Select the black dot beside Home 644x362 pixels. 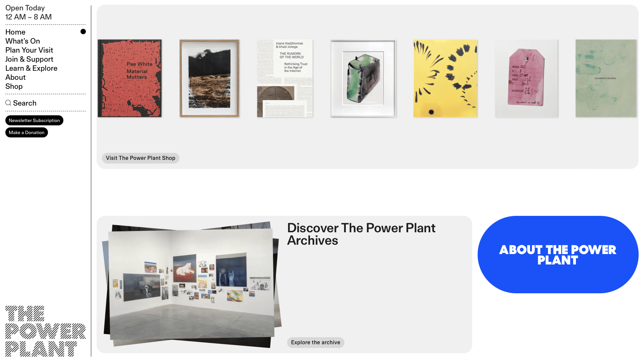[x=83, y=32]
